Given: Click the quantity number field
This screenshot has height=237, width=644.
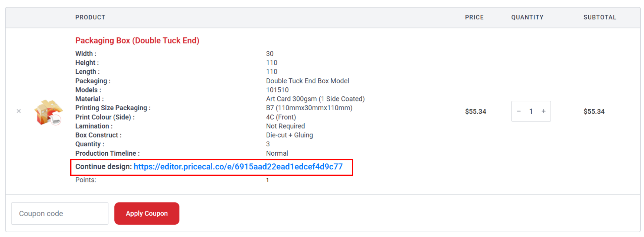Looking at the screenshot, I should [531, 111].
